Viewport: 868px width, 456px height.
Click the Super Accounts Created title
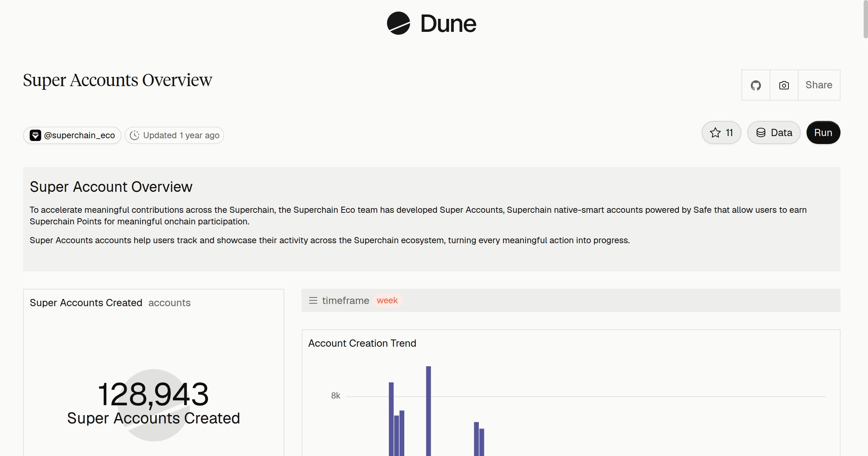[x=86, y=303]
